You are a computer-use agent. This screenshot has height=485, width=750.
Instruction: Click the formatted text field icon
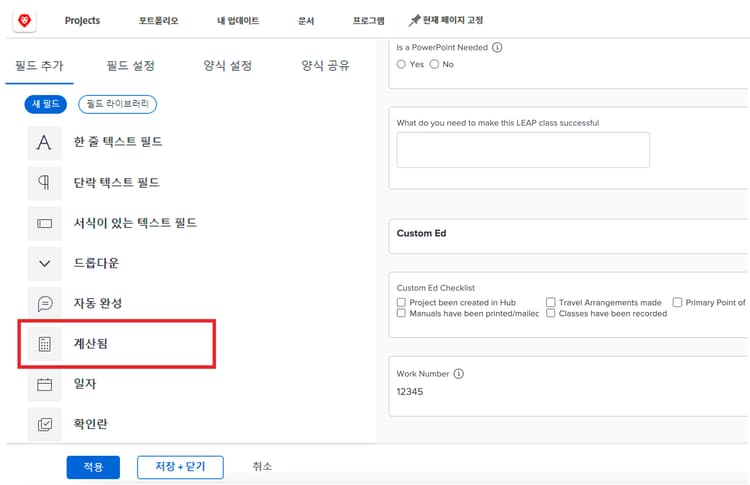[44, 223]
